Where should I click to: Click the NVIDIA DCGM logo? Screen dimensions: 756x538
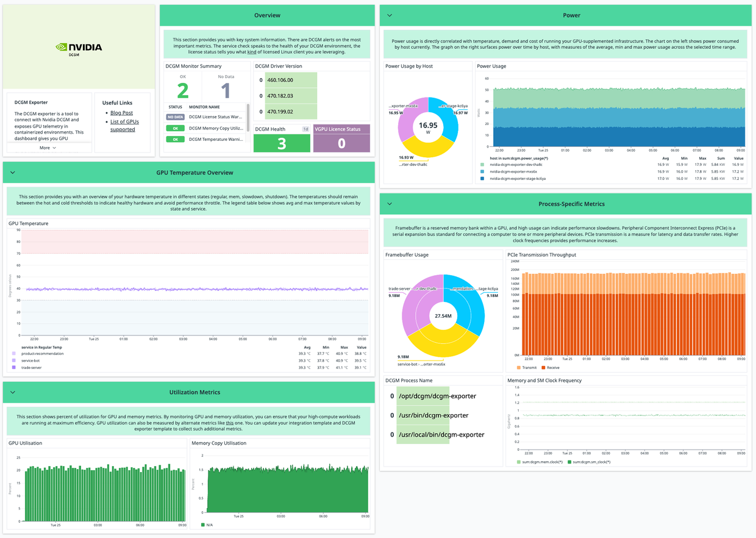(x=79, y=48)
